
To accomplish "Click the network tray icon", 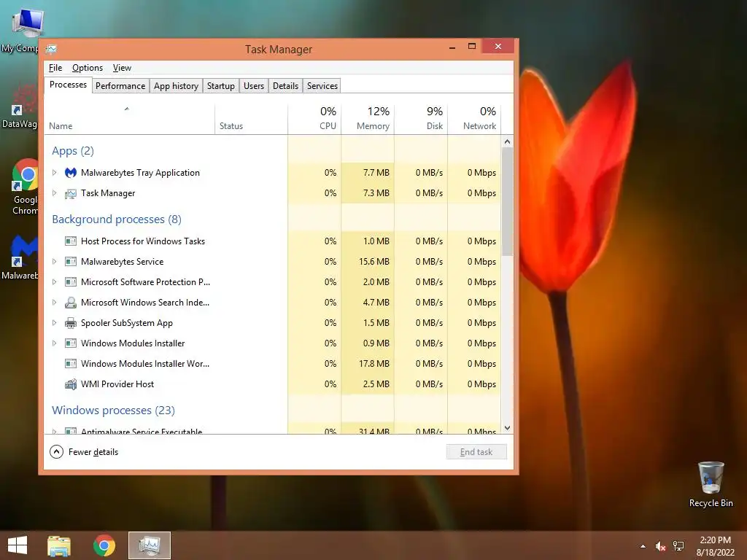I will tap(678, 546).
